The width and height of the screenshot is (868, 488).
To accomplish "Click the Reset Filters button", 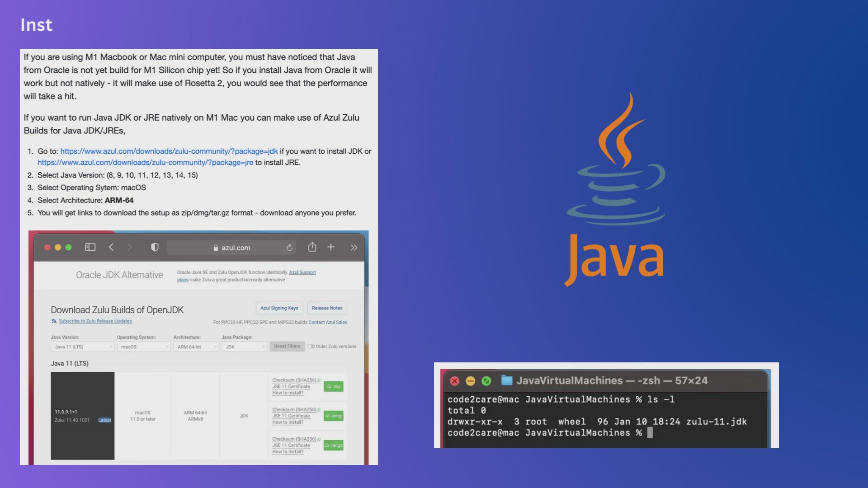I will (x=287, y=347).
